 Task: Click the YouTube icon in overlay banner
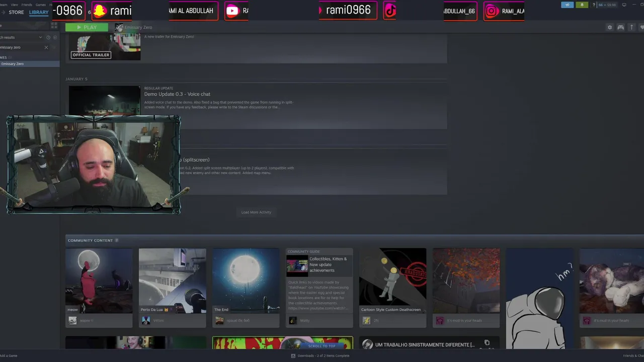point(232,11)
